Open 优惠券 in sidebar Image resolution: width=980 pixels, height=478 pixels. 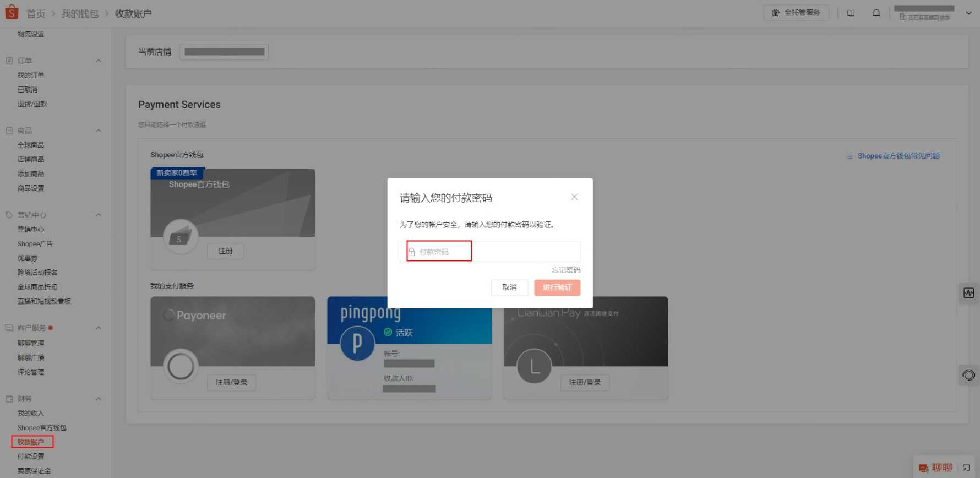coord(28,258)
